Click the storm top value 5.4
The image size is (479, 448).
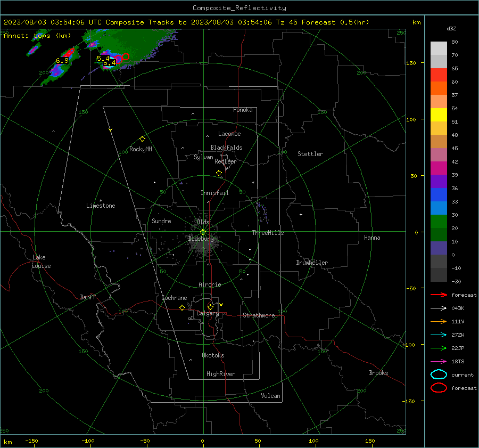103,58
